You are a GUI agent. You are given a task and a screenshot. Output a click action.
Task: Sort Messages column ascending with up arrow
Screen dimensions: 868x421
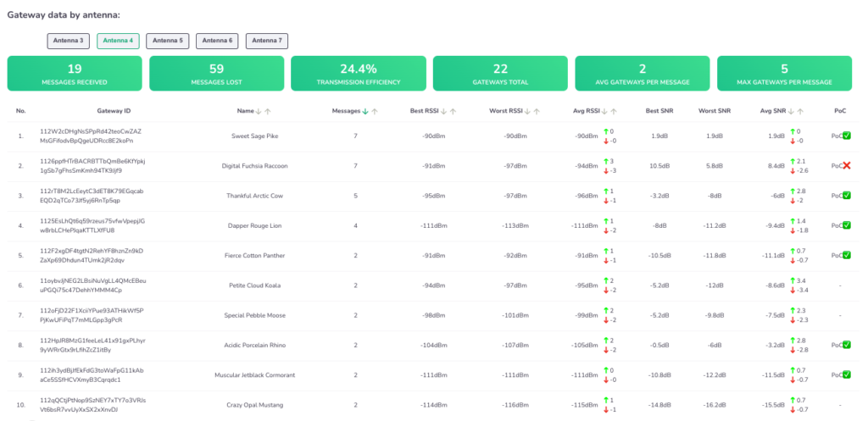click(375, 111)
